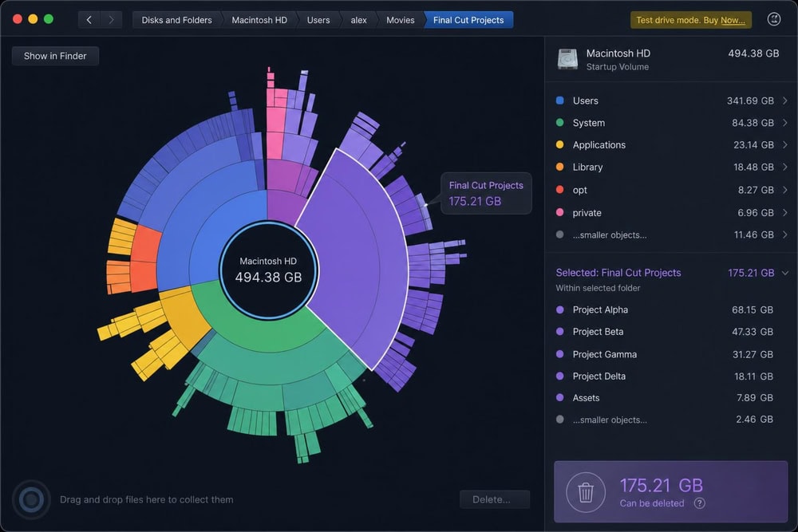Viewport: 798px width, 532px height.
Task: Click the Final Cut Projects tooltip
Action: 486,193
